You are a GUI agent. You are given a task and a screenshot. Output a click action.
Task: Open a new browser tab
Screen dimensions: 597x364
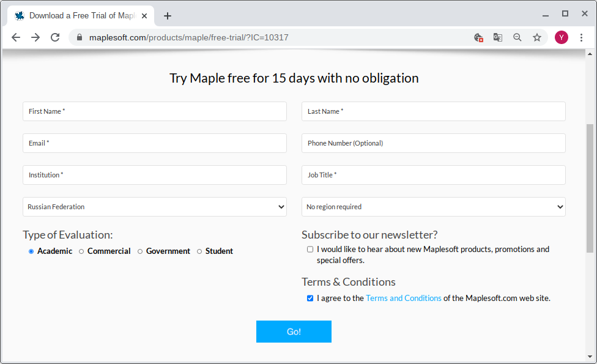pyautogui.click(x=168, y=16)
